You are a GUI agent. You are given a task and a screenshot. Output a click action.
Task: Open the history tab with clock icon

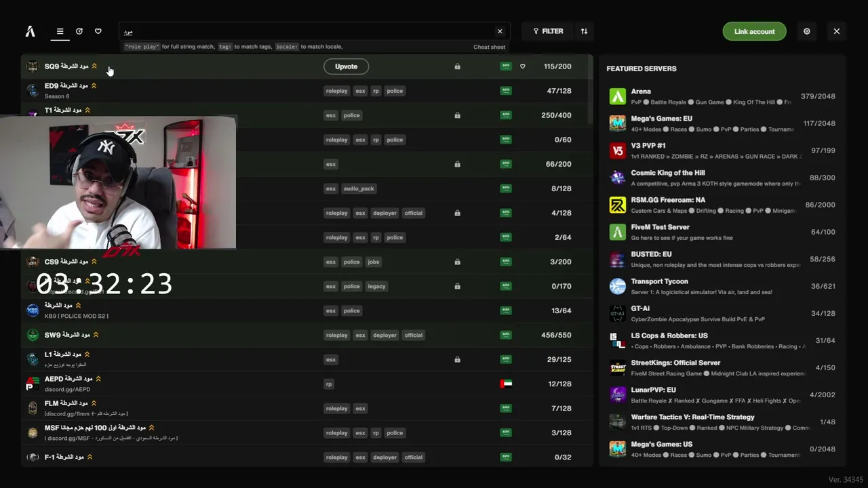point(79,31)
